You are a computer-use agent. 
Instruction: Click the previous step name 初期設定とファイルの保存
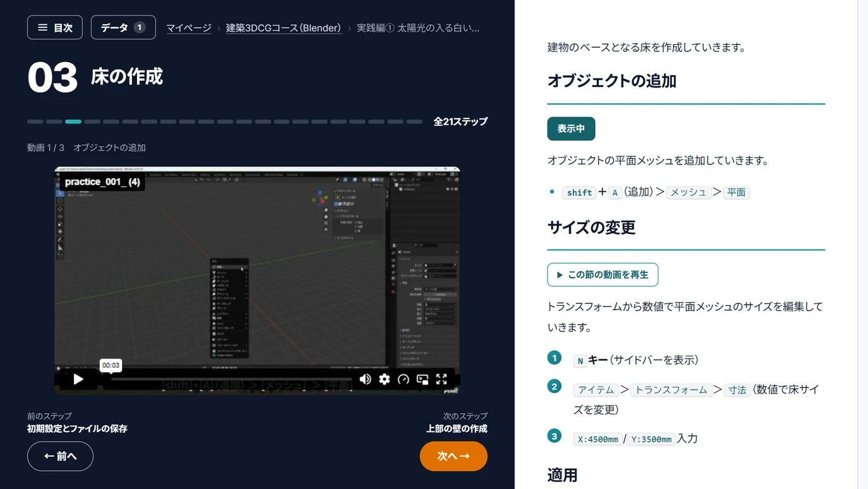click(77, 428)
